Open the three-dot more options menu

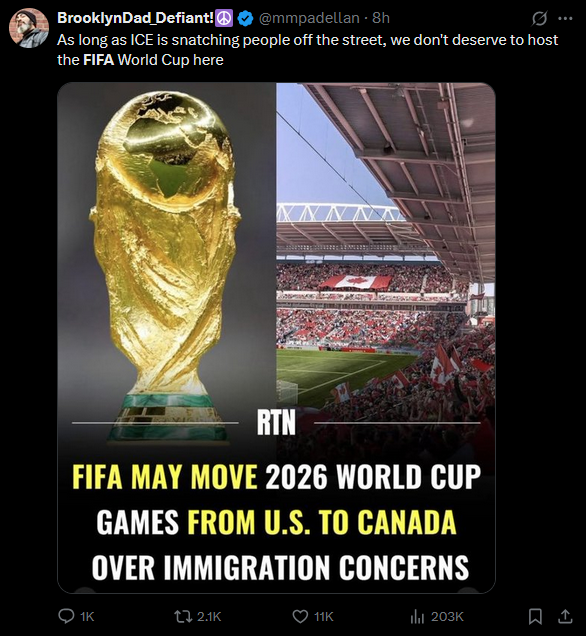point(565,18)
